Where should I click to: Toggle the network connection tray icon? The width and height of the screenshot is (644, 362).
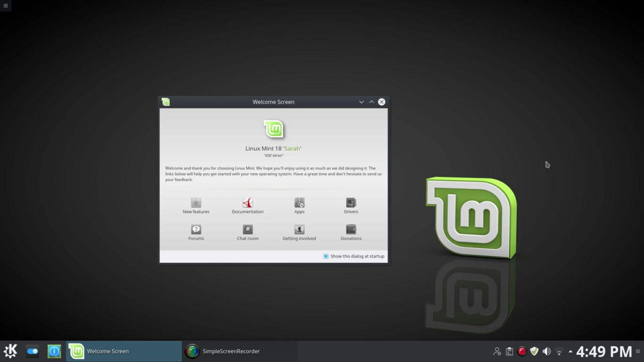[559, 351]
